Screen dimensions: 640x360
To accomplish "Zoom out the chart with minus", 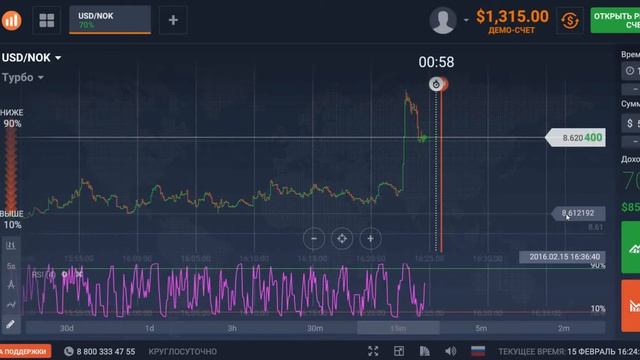I will 314,238.
